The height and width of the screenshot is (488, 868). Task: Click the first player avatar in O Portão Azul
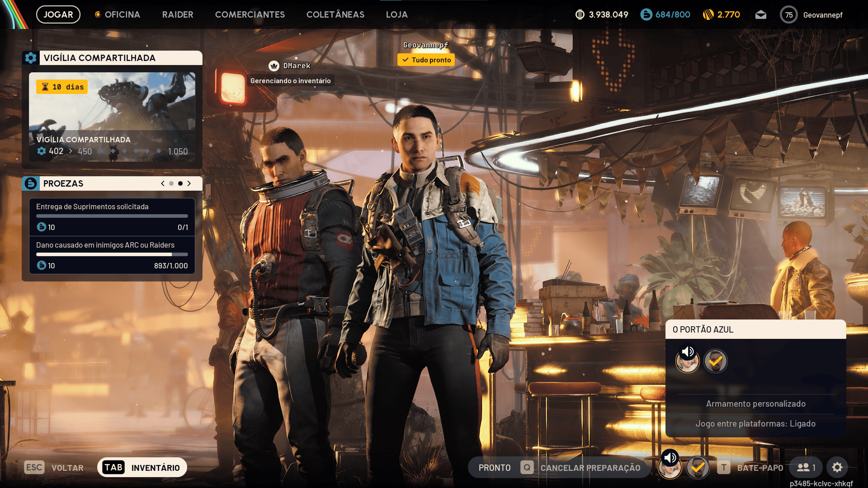pos(688,361)
